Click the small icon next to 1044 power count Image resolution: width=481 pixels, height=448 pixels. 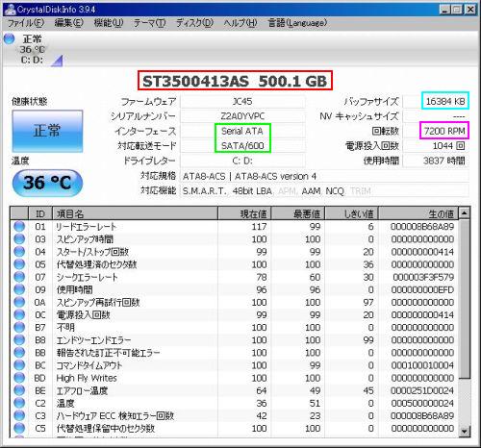461,146
